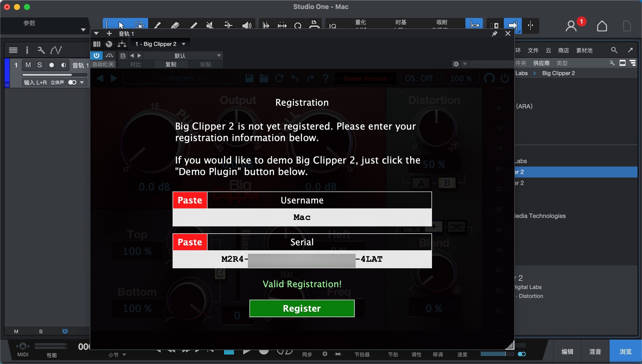The height and width of the screenshot is (364, 642).
Task: Switch to the 混音 mix tab
Action: click(x=595, y=352)
